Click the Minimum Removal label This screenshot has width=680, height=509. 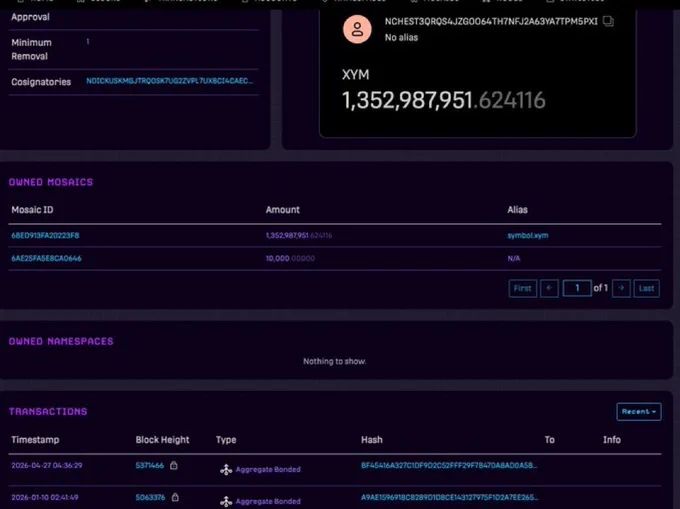(31, 49)
